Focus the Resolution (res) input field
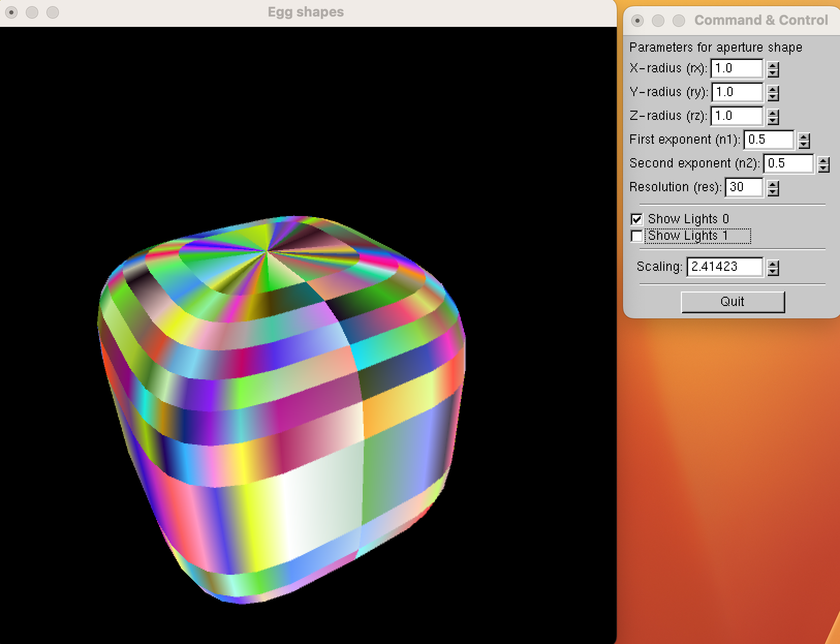The image size is (840, 644). click(743, 187)
